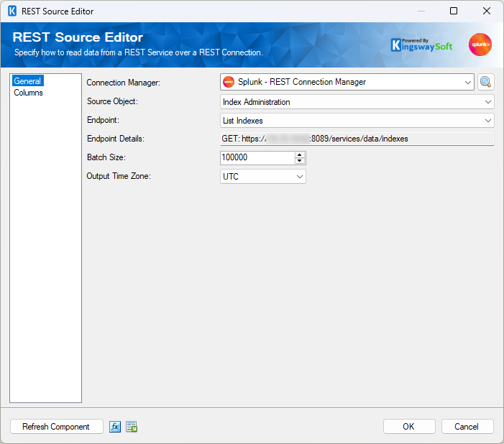The height and width of the screenshot is (444, 504).
Task: Click the REST Source Editor header title
Action: [x=78, y=37]
